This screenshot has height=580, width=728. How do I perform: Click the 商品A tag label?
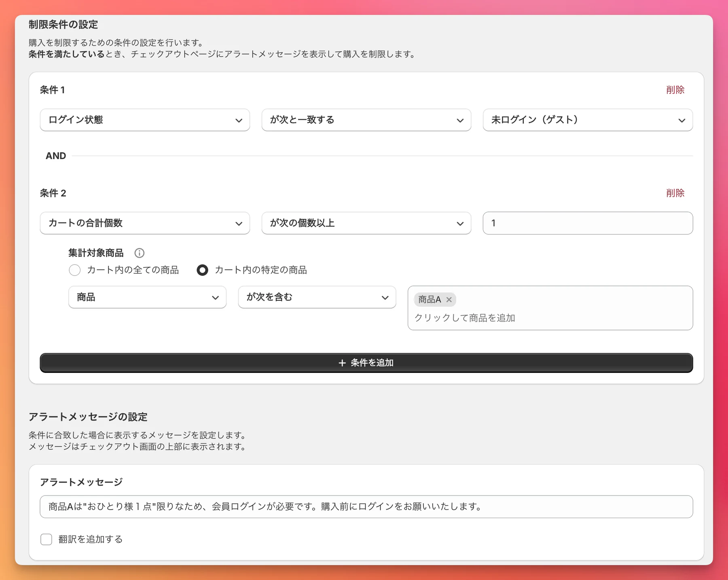click(x=430, y=300)
